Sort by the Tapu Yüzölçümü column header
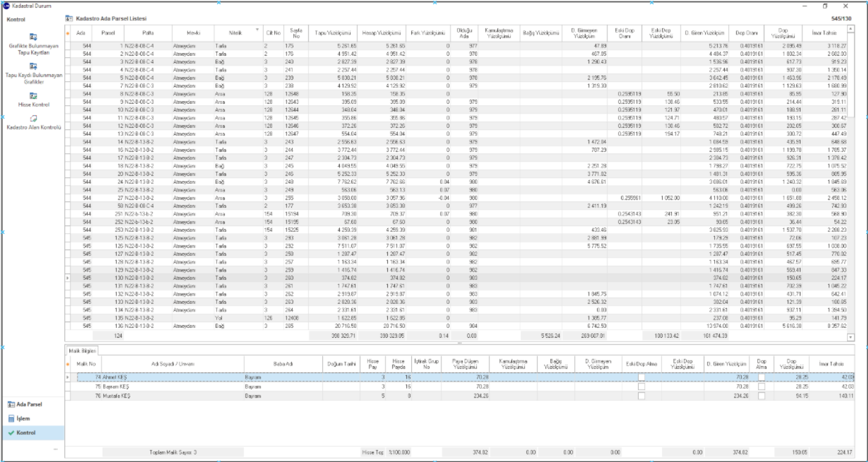This screenshot has width=868, height=462. pos(332,33)
